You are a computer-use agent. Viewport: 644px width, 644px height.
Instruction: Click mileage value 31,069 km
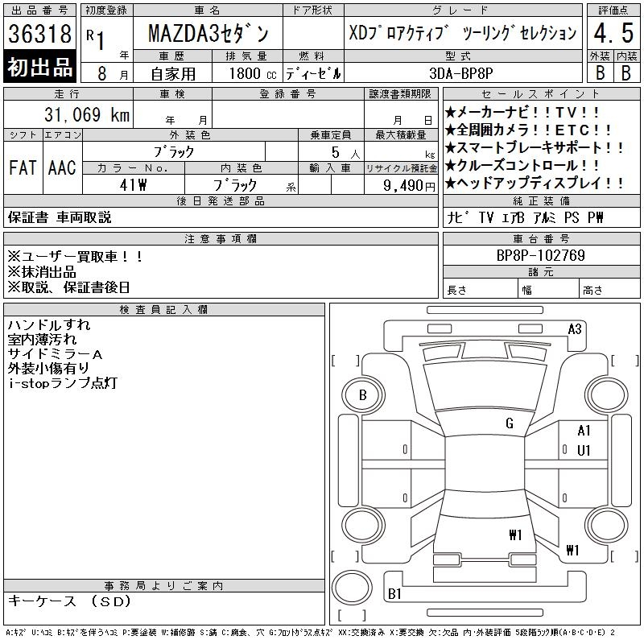pos(87,114)
